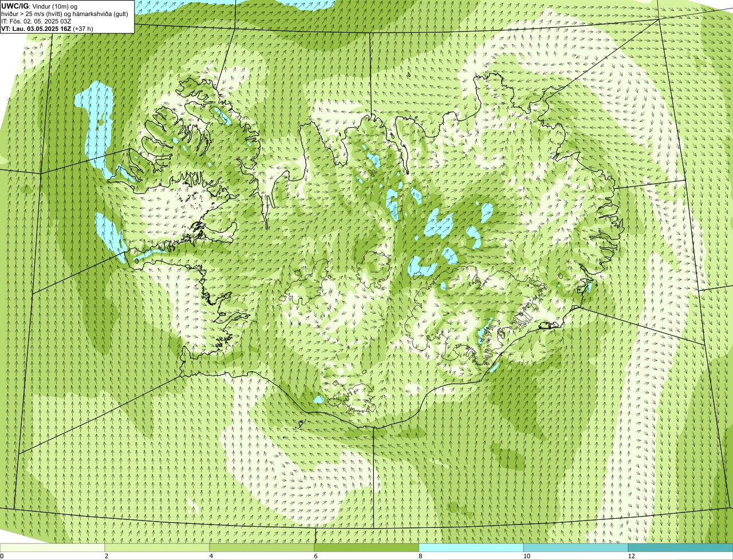Click the 'IT: Fös. 02. 05. 2025 03Z' line
The height and width of the screenshot is (560, 733).
click(x=37, y=21)
